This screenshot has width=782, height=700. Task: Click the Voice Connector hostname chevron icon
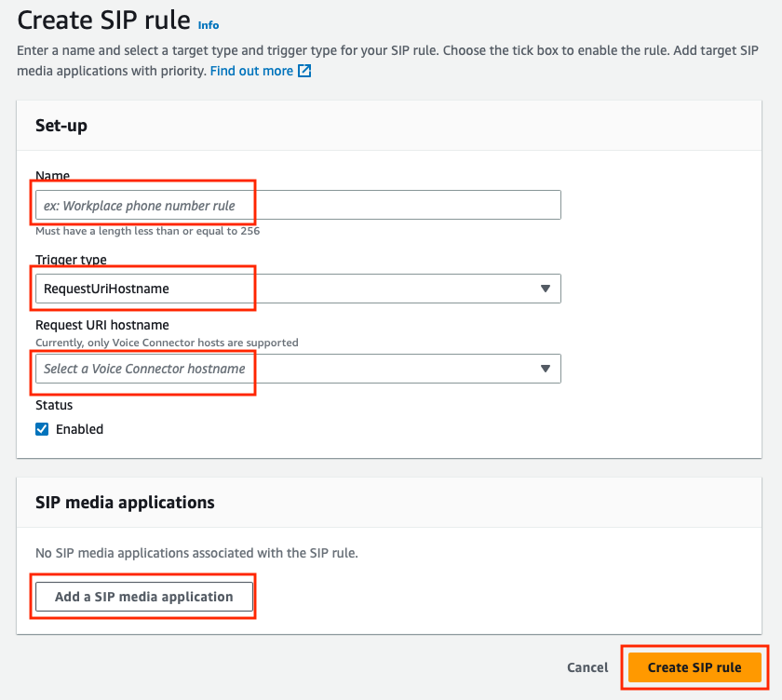[x=546, y=369]
